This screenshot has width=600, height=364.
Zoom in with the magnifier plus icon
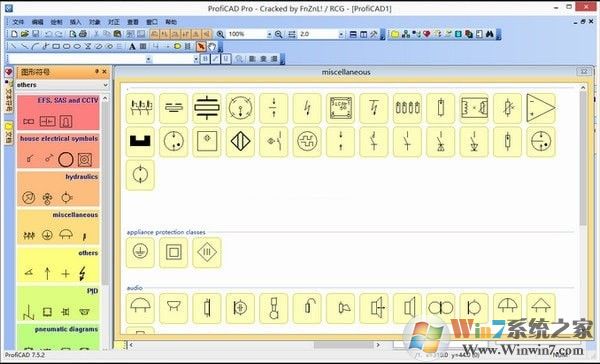[220, 34]
